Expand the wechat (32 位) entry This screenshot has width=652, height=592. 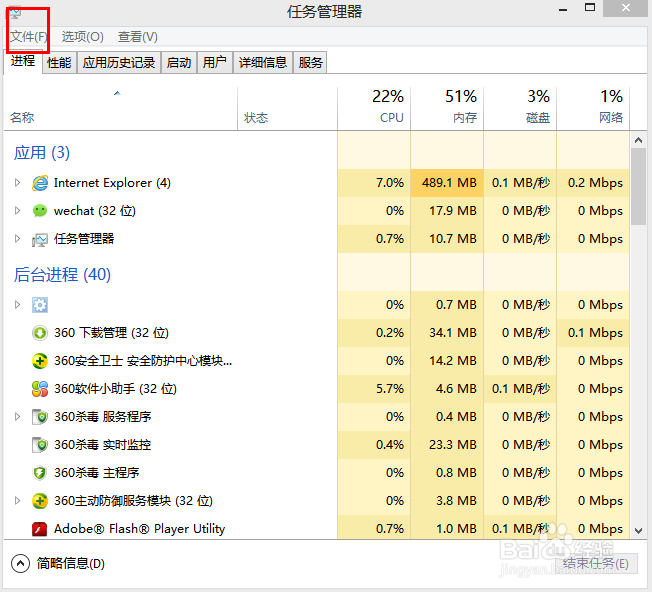(x=17, y=211)
